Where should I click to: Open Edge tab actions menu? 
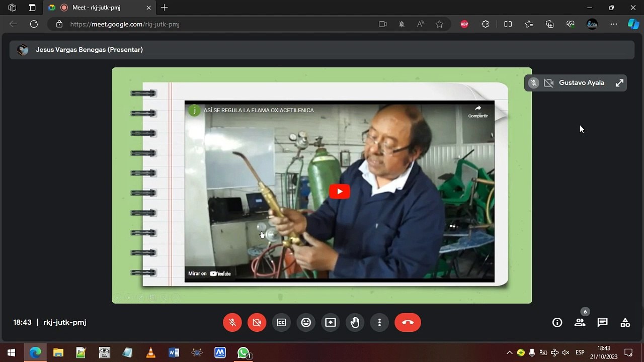point(32,8)
